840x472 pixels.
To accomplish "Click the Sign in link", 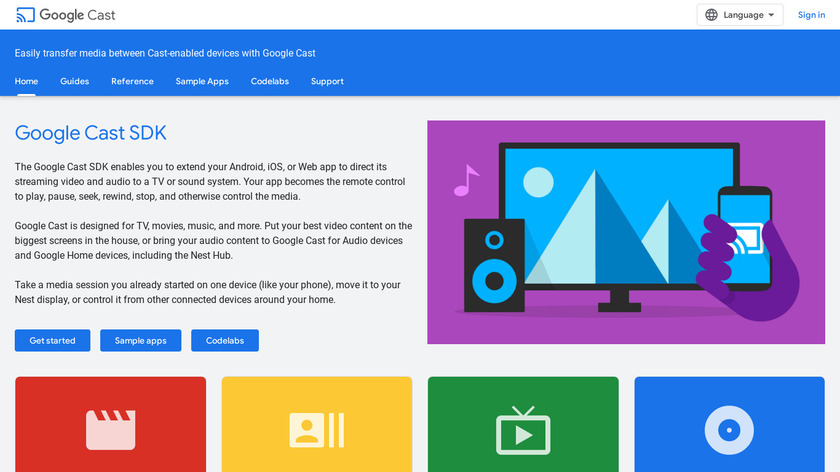I will pos(811,15).
